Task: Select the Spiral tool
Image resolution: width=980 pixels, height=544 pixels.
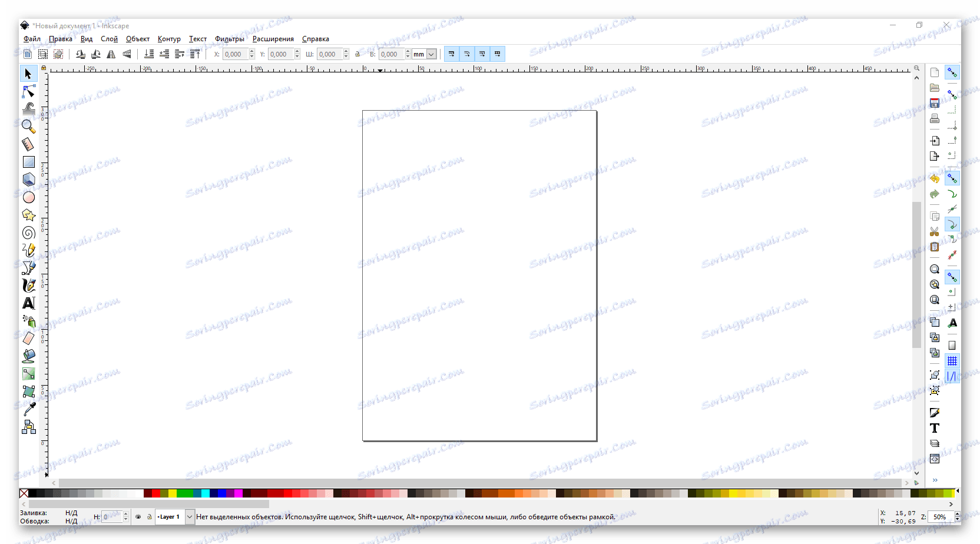Action: click(x=28, y=233)
